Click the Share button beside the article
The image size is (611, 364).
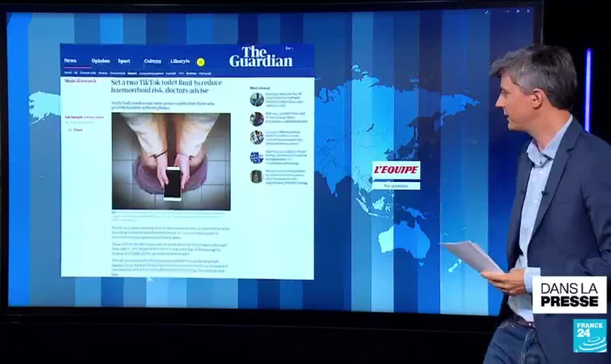coord(76,130)
